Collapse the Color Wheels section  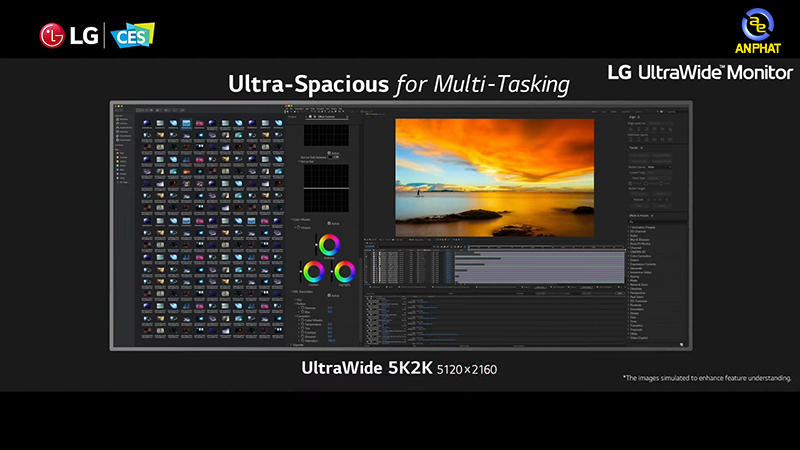[x=291, y=219]
